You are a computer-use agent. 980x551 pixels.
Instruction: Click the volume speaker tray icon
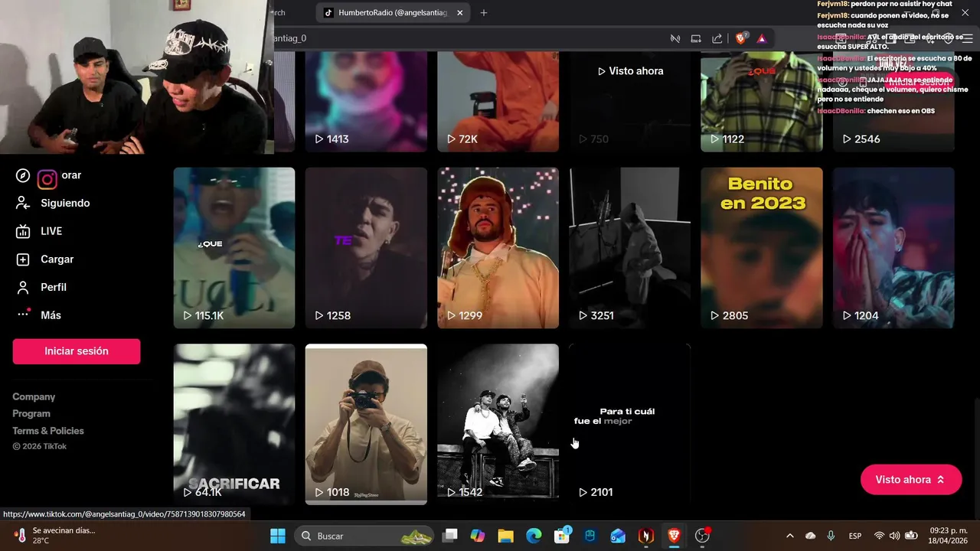(x=895, y=536)
